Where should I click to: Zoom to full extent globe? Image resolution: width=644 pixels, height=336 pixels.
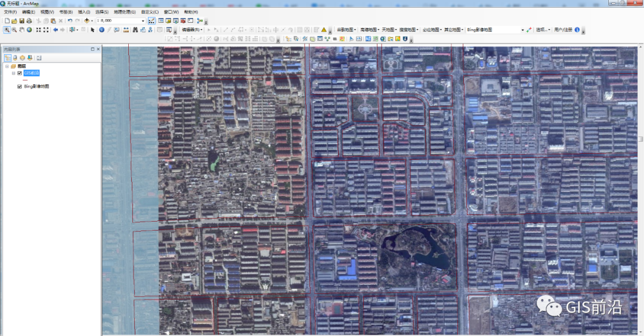coord(29,30)
